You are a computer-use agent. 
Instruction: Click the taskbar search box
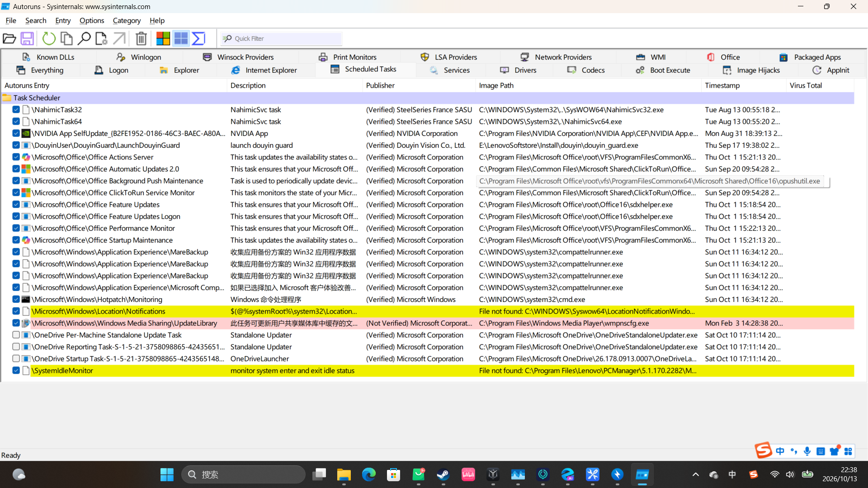click(243, 474)
